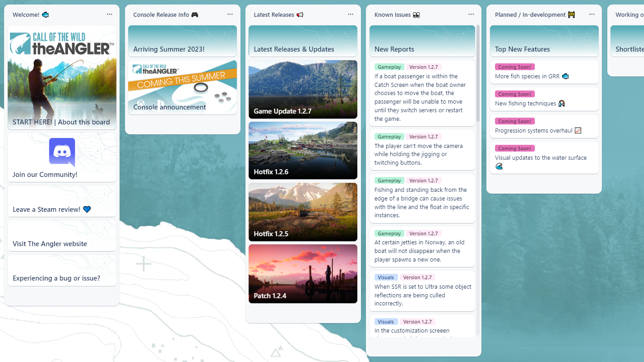Click the Planned / In-development list title
Screen dimensions: 644x362
535,15
